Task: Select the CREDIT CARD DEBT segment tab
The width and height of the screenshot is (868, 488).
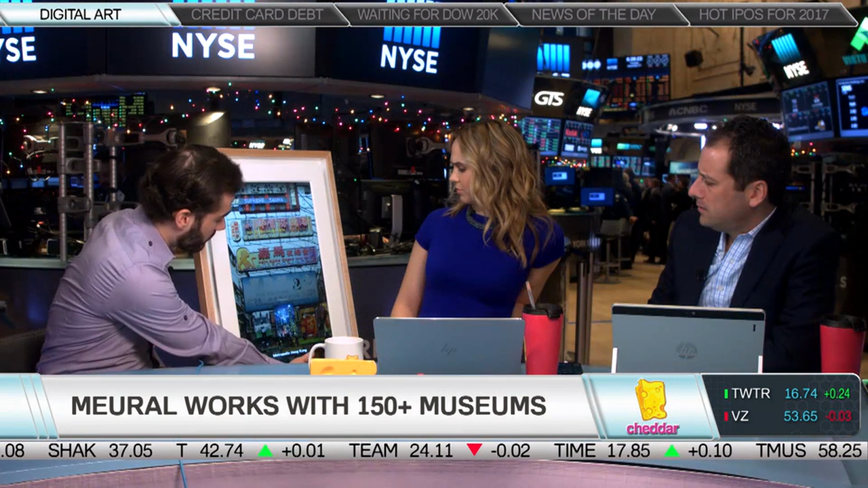Action: [x=257, y=14]
